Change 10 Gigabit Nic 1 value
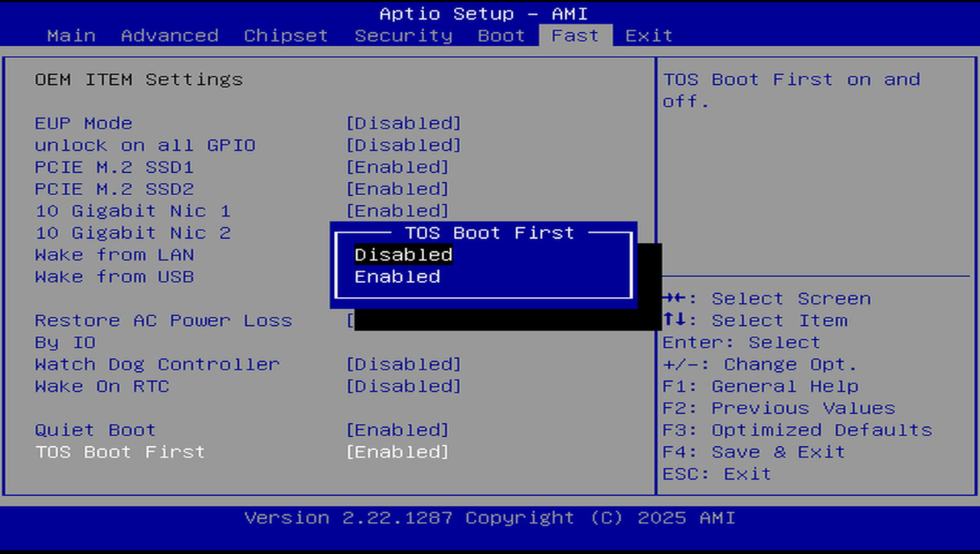The height and width of the screenshot is (554, 980). click(x=397, y=211)
